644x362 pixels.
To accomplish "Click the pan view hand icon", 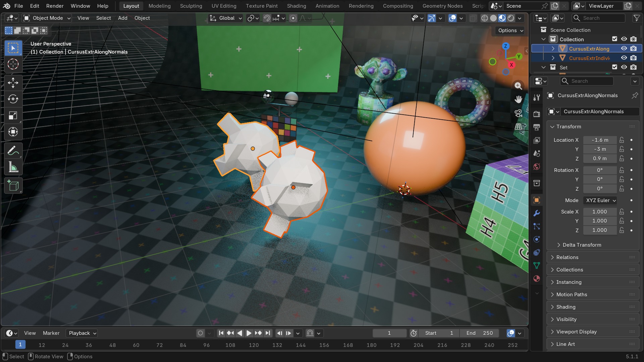I will click(518, 99).
